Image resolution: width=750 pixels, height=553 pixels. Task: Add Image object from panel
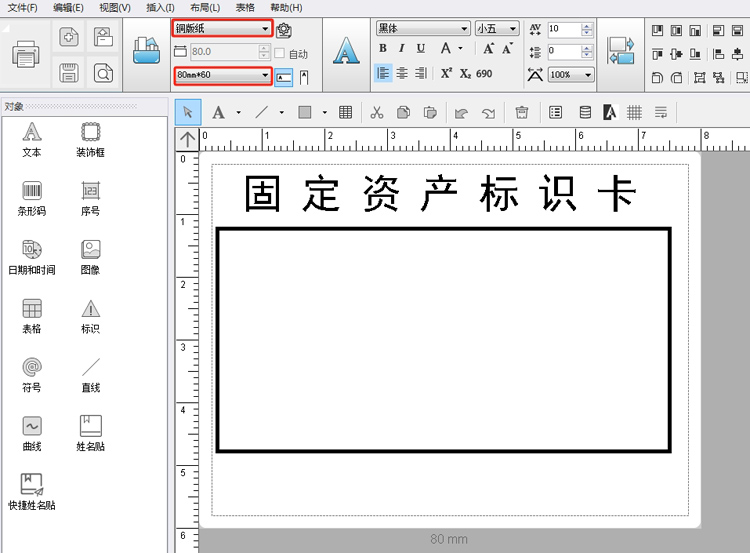point(90,257)
